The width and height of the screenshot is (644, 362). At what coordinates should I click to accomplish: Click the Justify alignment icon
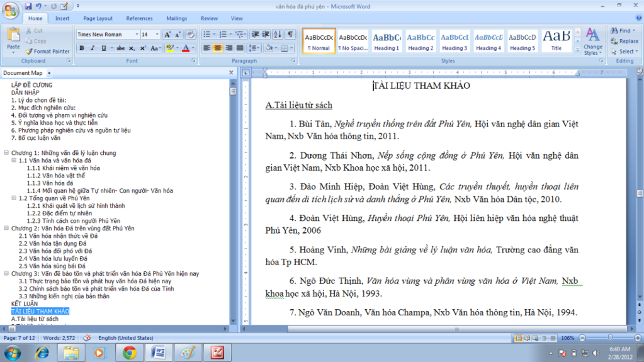click(x=239, y=48)
